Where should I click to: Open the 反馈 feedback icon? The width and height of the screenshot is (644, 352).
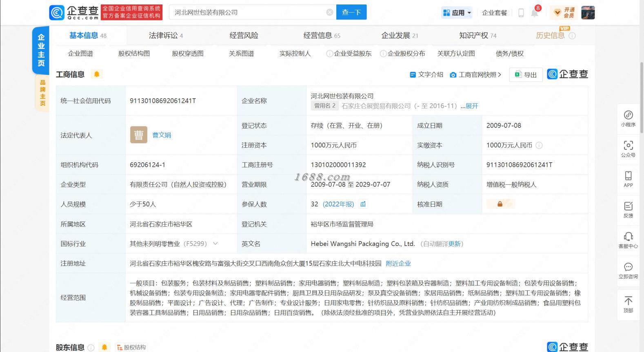628,209
